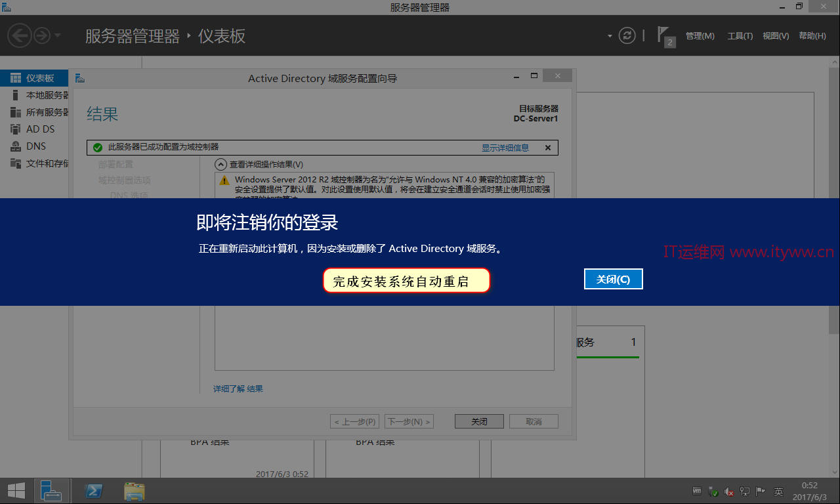The width and height of the screenshot is (840, 504).
Task: Click 关闭(C) on the blue sign-out banner
Action: [613, 279]
